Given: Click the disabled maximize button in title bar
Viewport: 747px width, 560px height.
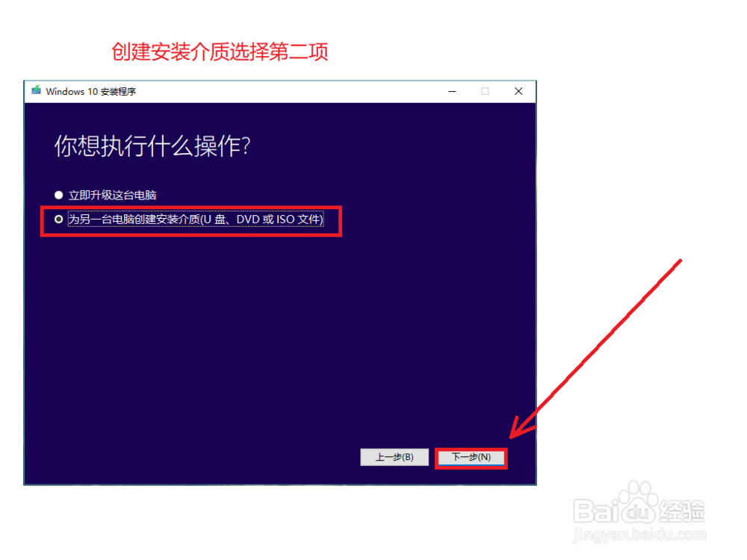Looking at the screenshot, I should coord(485,91).
